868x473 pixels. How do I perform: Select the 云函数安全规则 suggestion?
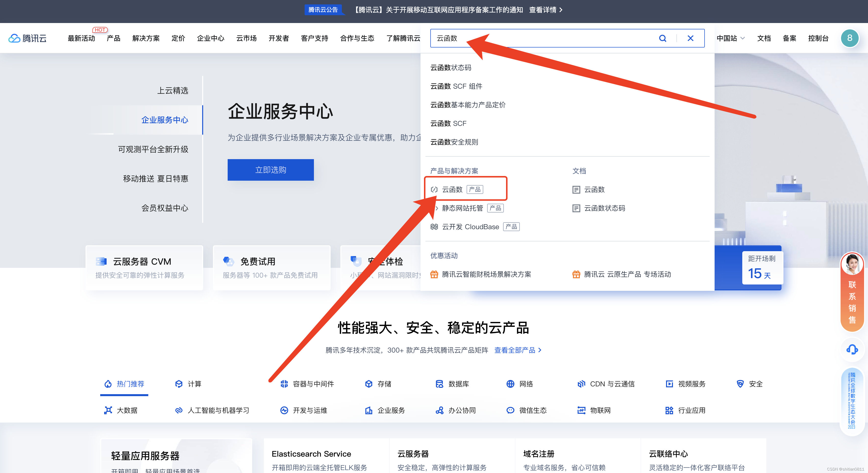coord(454,142)
